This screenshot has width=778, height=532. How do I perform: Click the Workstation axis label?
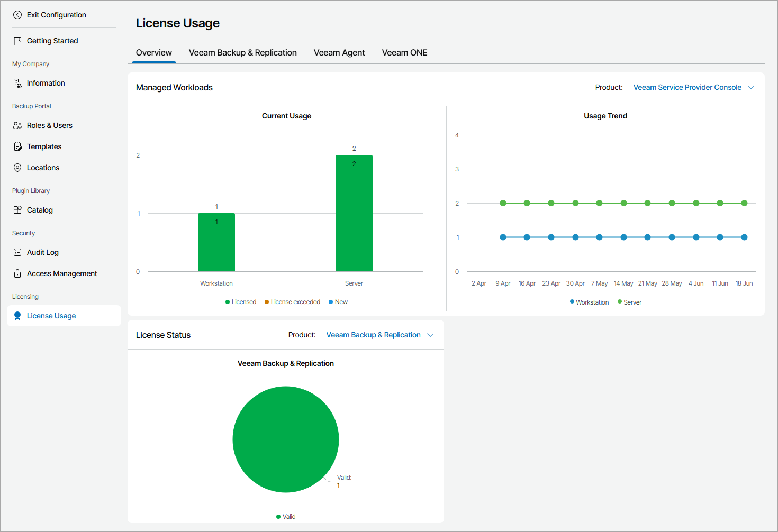click(x=216, y=283)
